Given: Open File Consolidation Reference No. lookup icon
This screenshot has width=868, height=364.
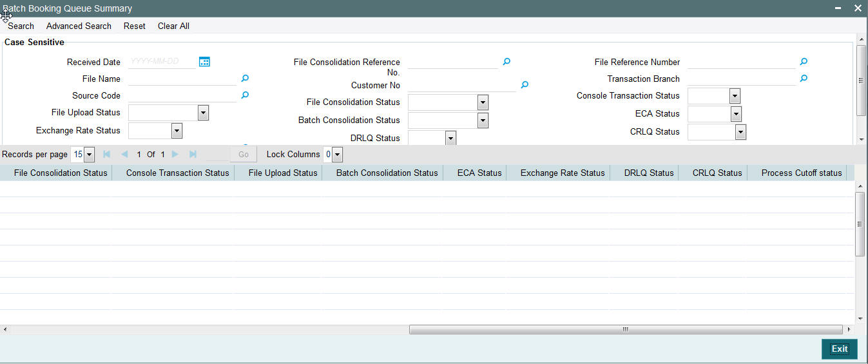Looking at the screenshot, I should click(x=506, y=61).
